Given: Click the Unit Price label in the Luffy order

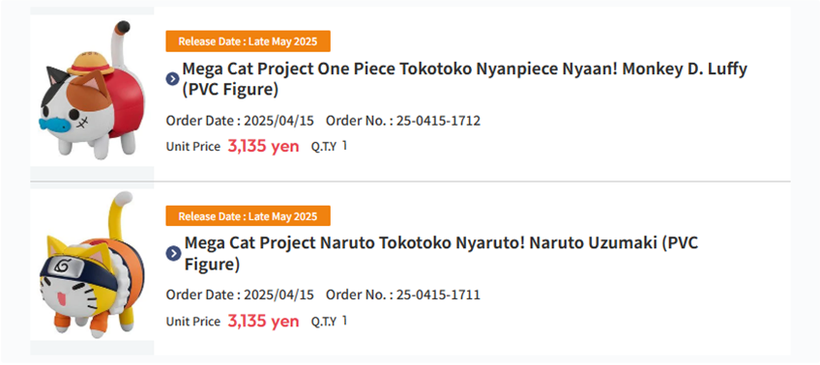Looking at the screenshot, I should point(193,147).
